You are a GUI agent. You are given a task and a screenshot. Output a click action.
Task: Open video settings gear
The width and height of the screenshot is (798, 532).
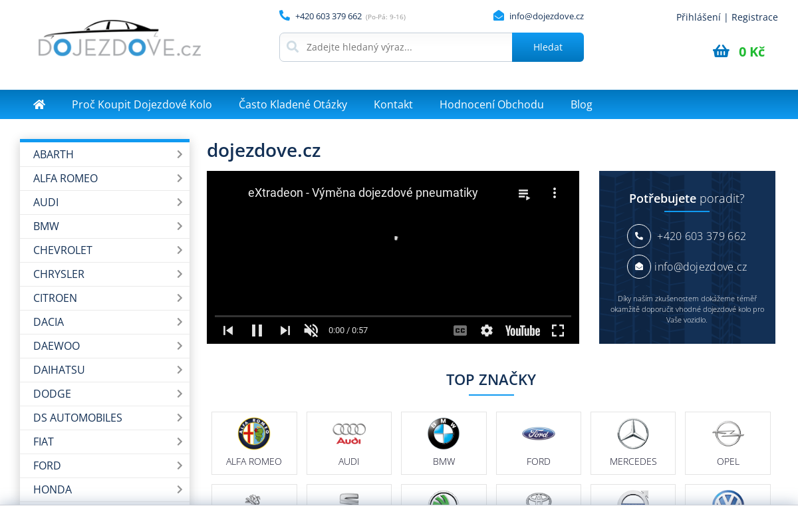click(487, 331)
